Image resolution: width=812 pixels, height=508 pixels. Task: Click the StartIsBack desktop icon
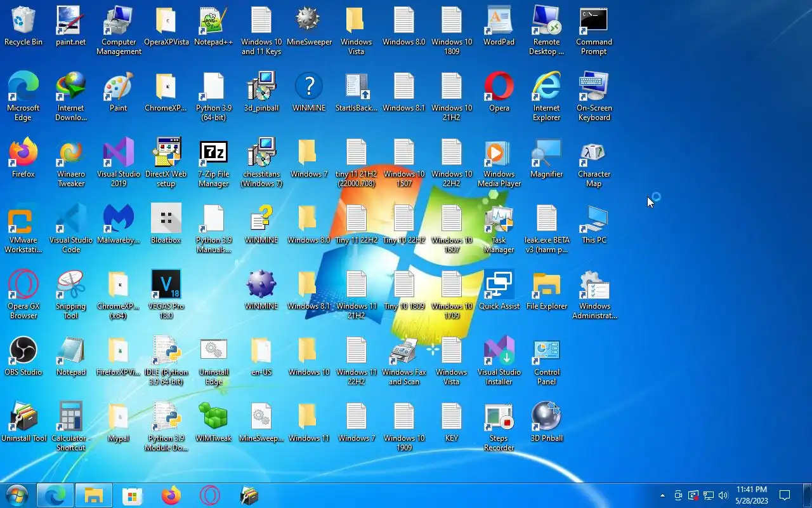click(x=357, y=93)
